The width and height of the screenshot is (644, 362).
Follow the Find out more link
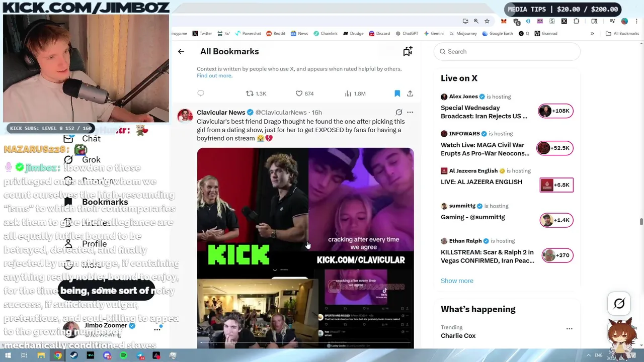tap(214, 75)
